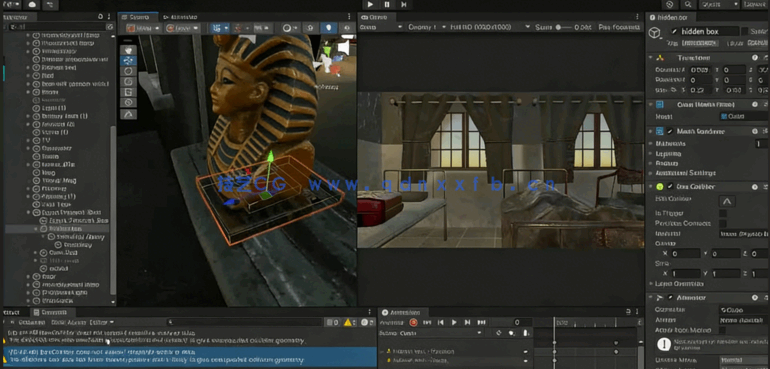The height and width of the screenshot is (369, 770).
Task: Click the Pause button in top toolbar
Action: click(x=387, y=4)
